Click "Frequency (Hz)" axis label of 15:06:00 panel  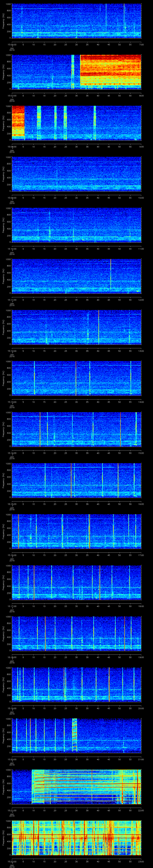click(x=3, y=21)
